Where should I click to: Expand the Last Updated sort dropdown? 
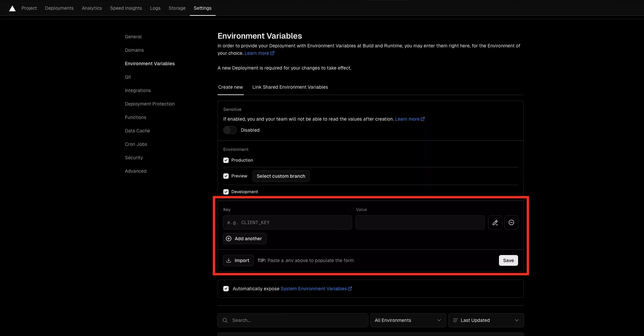[486, 320]
